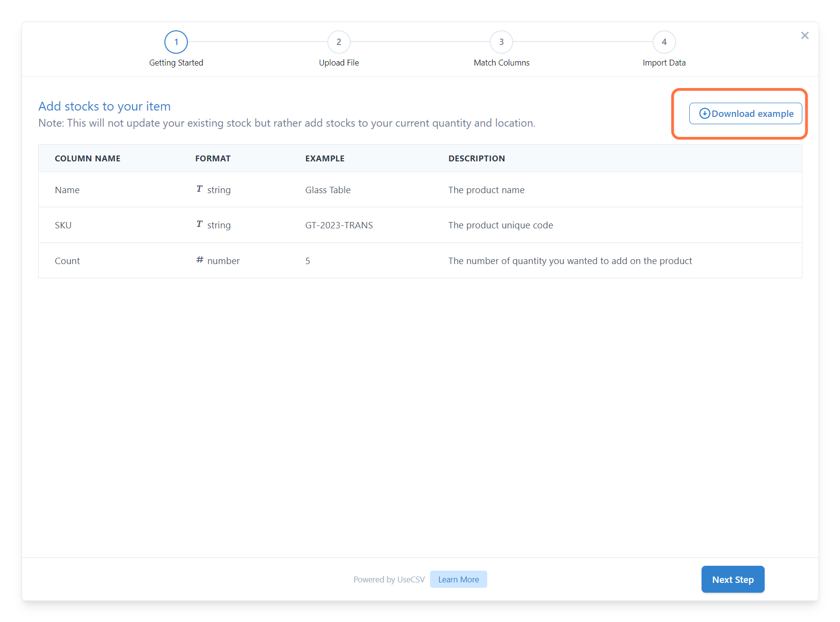Click the Count example value '5'
This screenshot has width=840, height=622.
click(x=308, y=261)
